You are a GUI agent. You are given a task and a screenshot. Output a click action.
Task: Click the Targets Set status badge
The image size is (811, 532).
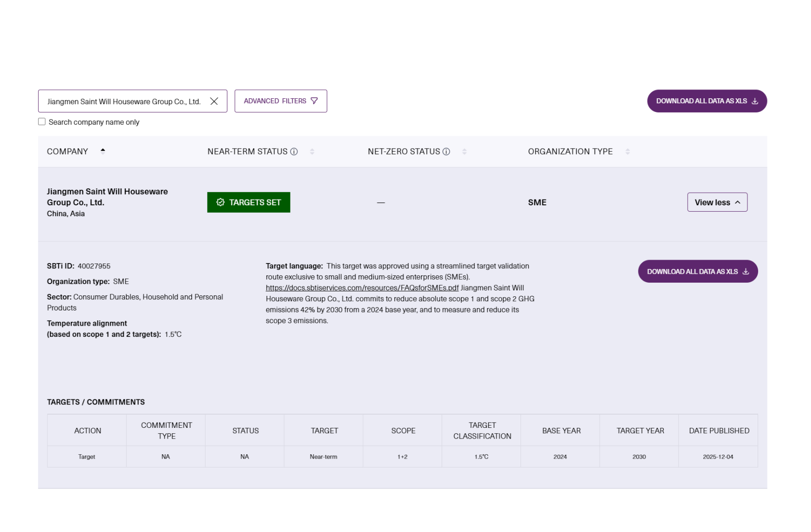(x=248, y=202)
